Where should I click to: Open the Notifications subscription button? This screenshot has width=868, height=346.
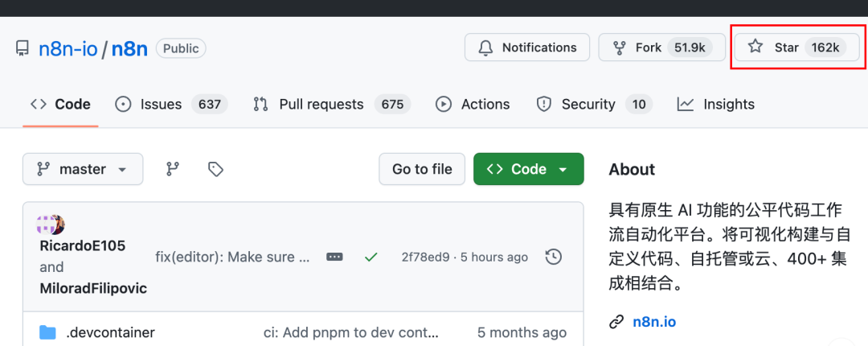tap(527, 47)
